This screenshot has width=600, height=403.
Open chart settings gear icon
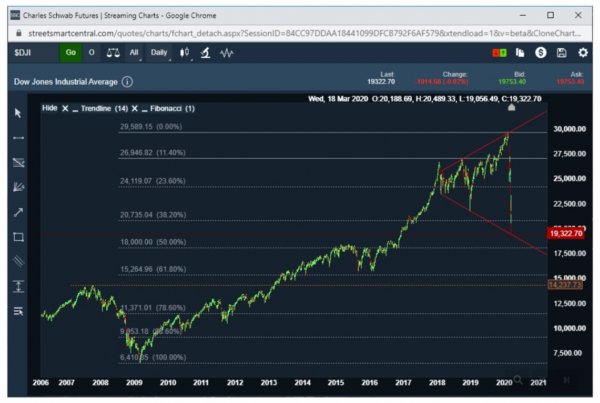point(582,52)
